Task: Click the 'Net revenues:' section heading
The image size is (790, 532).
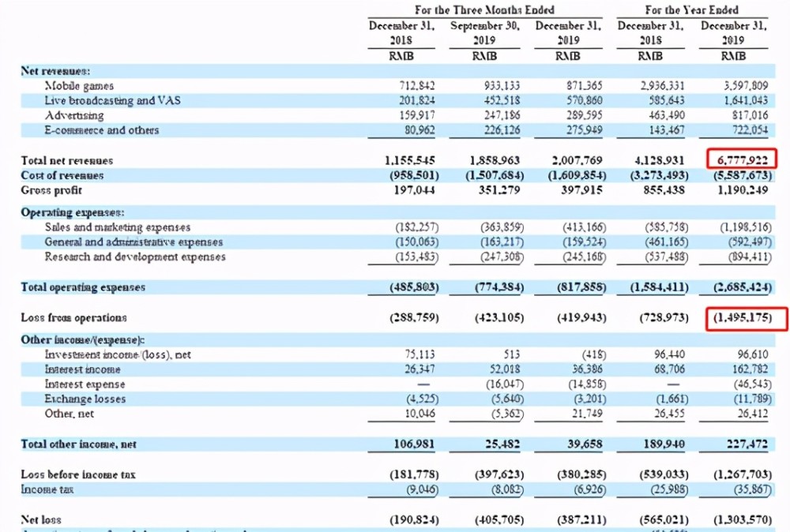Action: (x=55, y=71)
